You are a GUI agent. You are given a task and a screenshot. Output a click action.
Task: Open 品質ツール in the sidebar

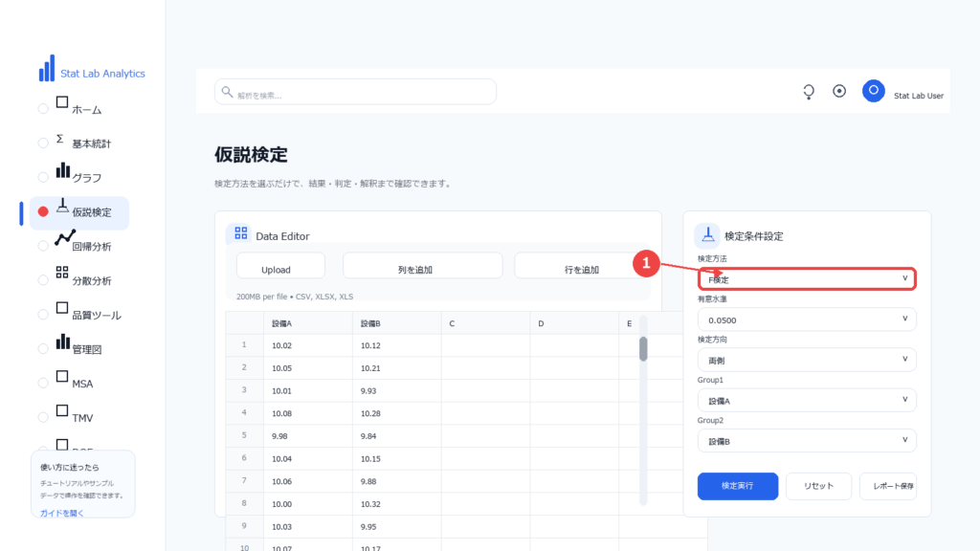click(97, 316)
